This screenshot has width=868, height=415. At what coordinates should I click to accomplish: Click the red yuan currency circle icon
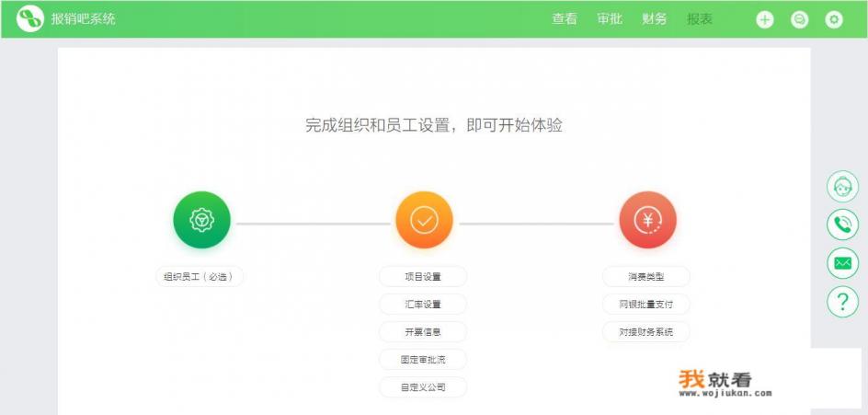pyautogui.click(x=647, y=220)
